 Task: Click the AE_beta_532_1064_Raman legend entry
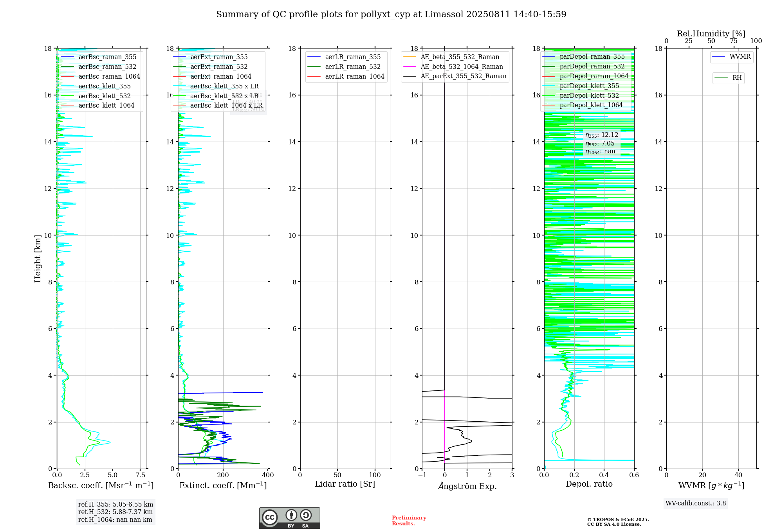click(453, 67)
